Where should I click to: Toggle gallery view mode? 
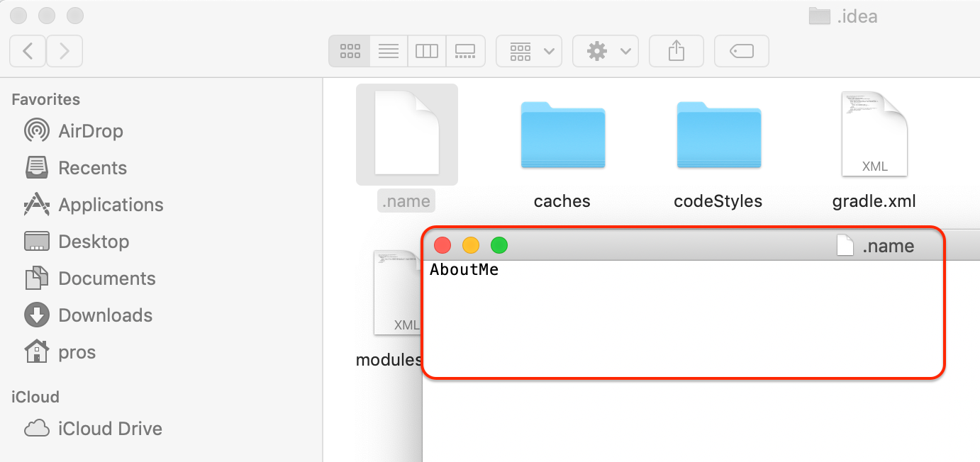coord(465,50)
